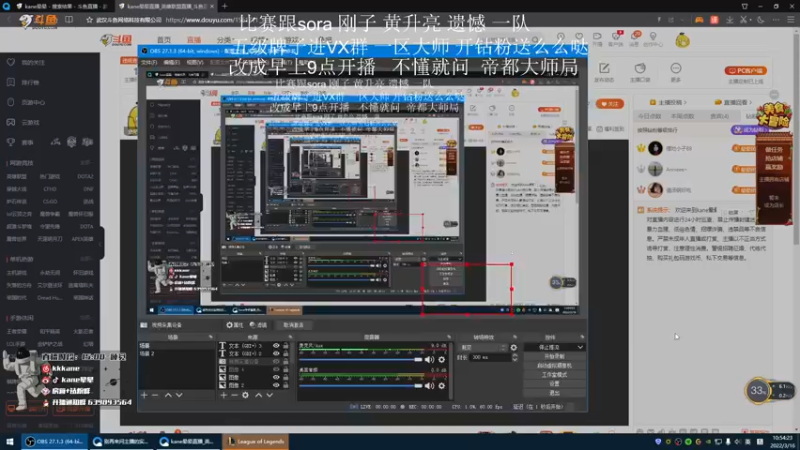The height and width of the screenshot is (450, 800).
Task: Open League of Legends from the taskbar
Action: [x=256, y=441]
